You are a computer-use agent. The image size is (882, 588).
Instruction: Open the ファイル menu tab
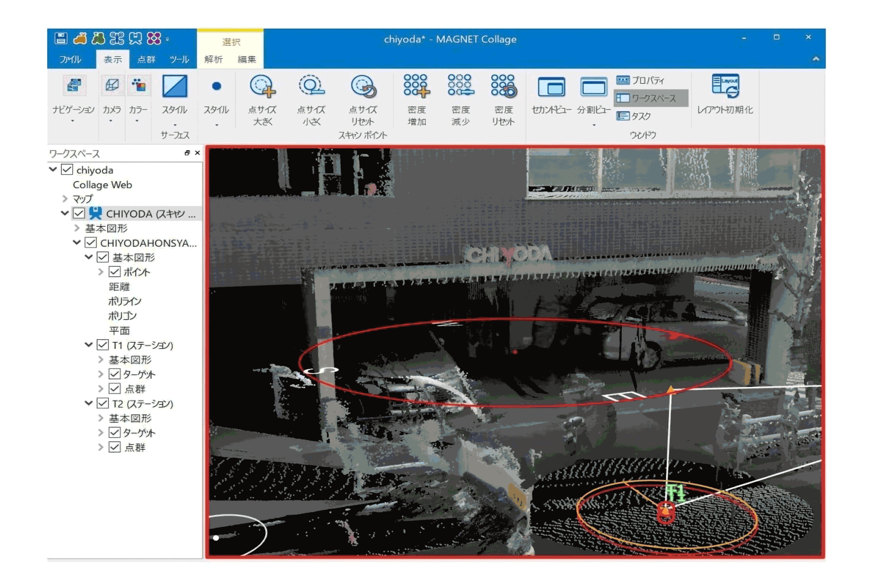[70, 59]
